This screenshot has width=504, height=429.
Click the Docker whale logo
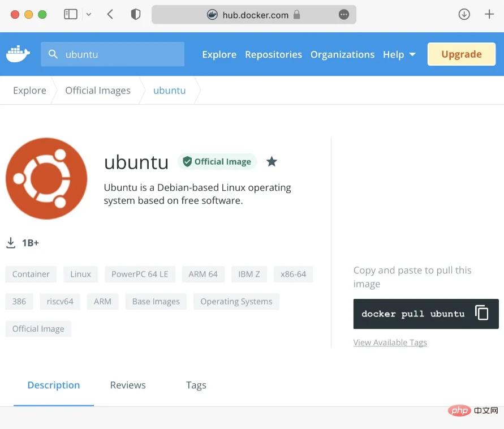pyautogui.click(x=18, y=54)
